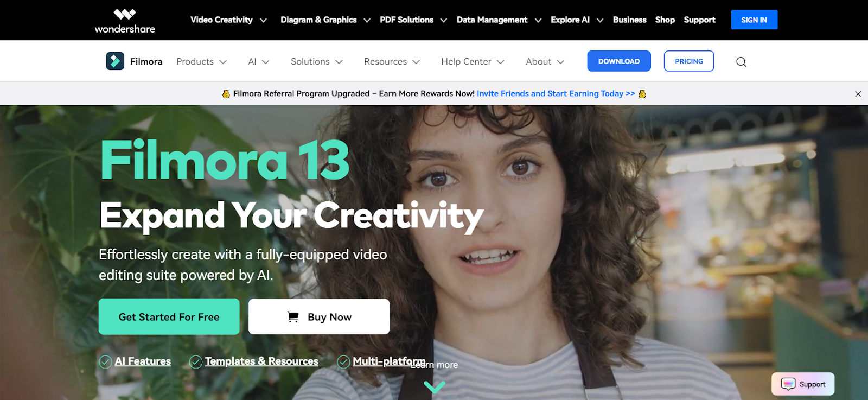Expand the Diagram & Graphics chevron
Image resolution: width=868 pixels, height=400 pixels.
[x=367, y=20]
